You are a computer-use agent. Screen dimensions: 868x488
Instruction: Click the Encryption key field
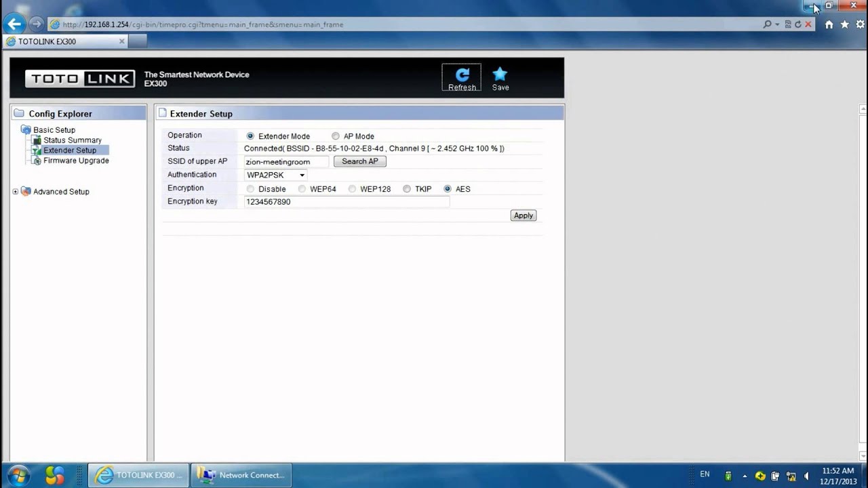347,202
